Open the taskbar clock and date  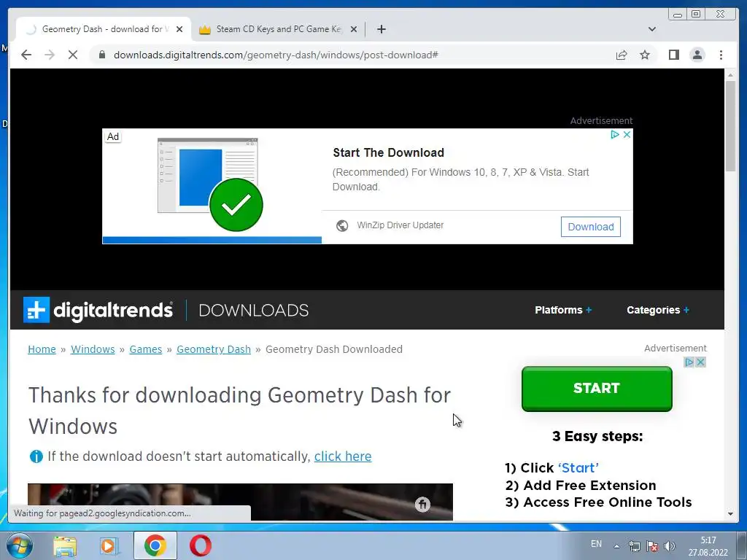(x=708, y=546)
